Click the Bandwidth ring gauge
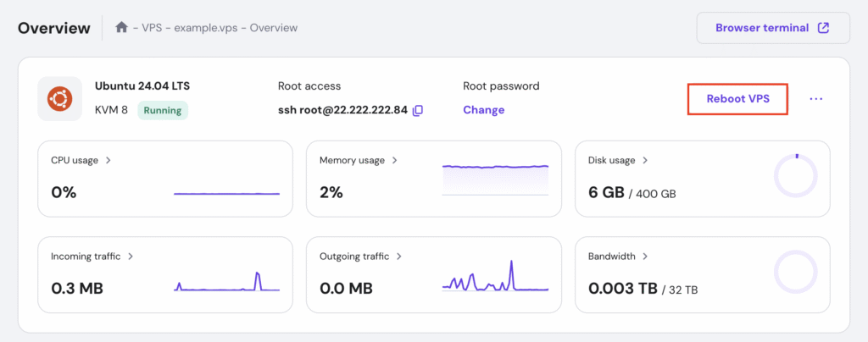This screenshot has height=342, width=868. [795, 271]
